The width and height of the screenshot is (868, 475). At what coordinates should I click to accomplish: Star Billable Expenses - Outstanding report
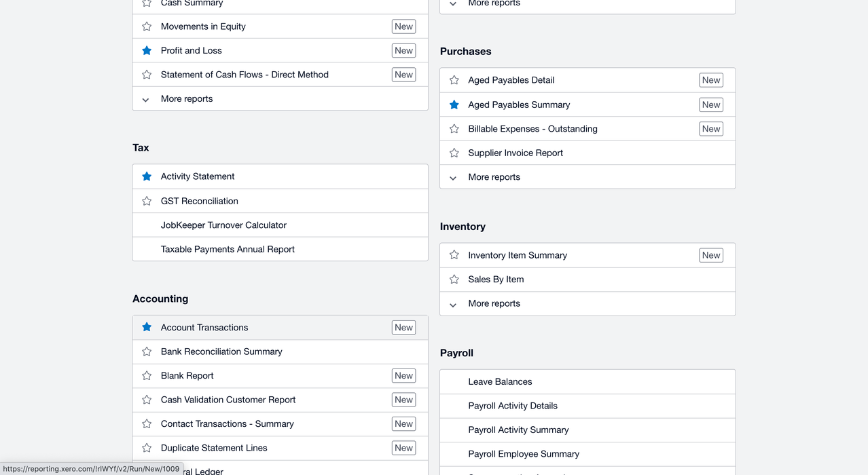454,129
